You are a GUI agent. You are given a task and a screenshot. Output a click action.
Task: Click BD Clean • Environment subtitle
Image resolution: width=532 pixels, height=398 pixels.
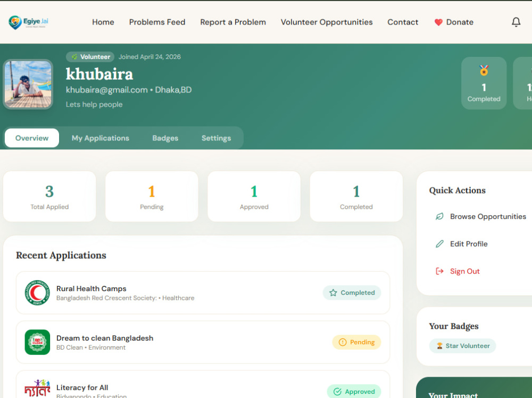[x=91, y=348]
